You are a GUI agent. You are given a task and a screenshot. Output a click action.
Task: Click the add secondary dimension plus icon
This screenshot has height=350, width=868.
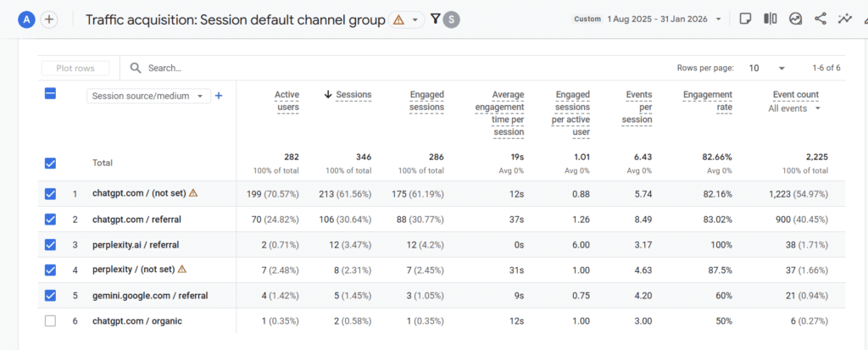coord(219,96)
